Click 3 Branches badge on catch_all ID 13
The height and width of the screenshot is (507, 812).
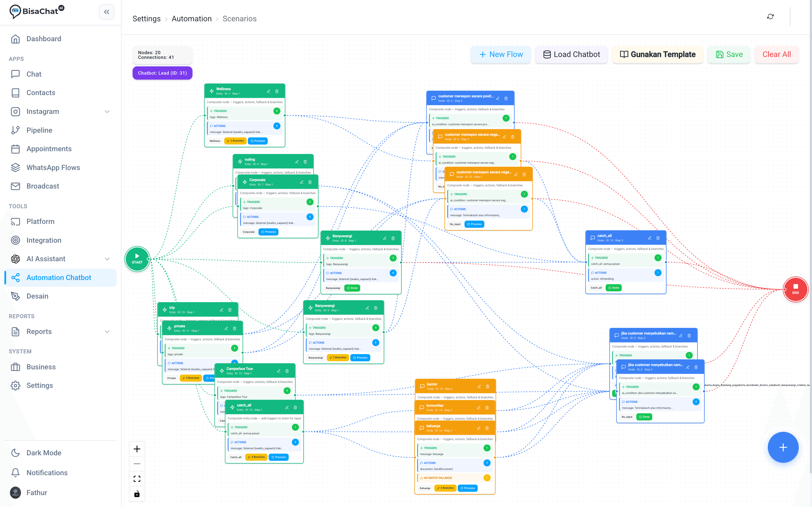pyautogui.click(x=256, y=457)
